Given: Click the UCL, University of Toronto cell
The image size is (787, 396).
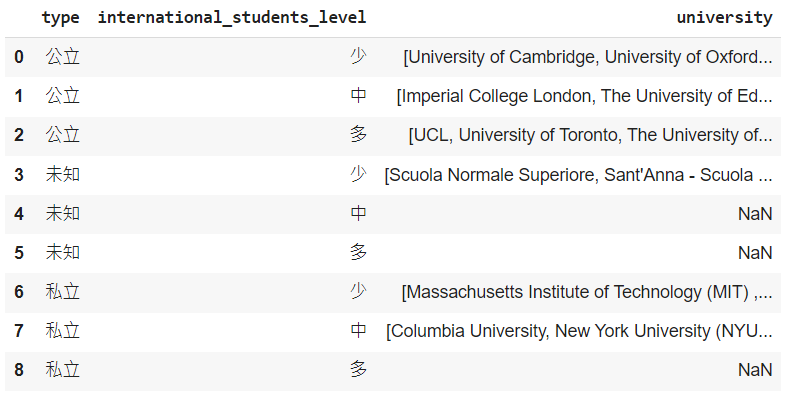Looking at the screenshot, I should point(590,135).
